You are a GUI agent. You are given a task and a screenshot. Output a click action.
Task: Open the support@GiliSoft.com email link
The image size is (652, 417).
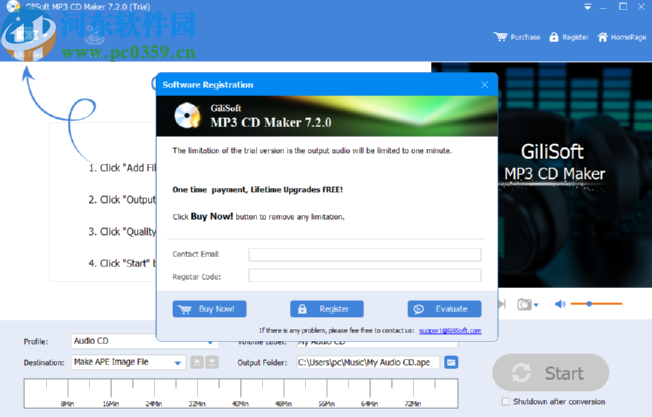tap(450, 331)
